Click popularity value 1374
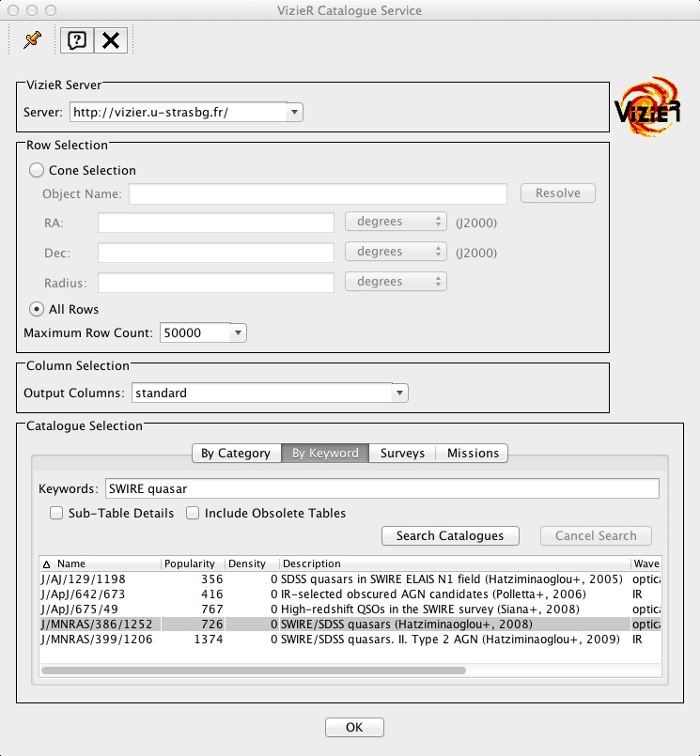The width and height of the screenshot is (700, 756). pos(209,640)
